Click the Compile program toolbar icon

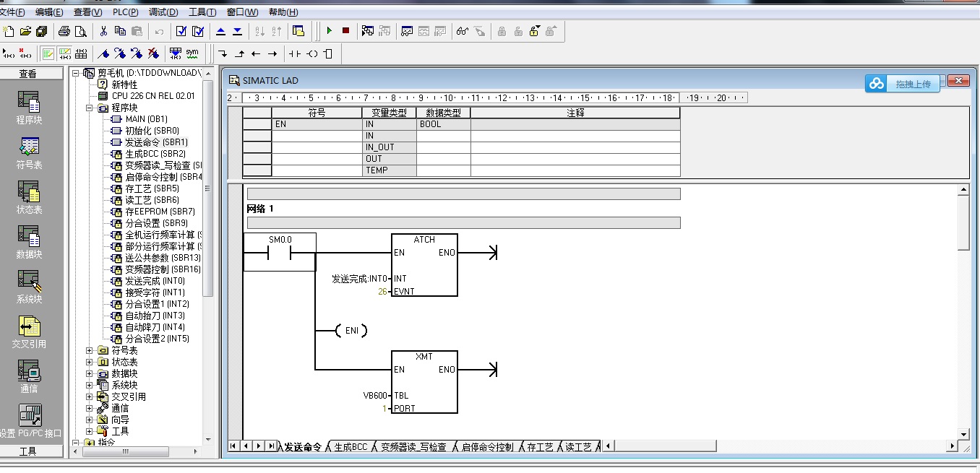tap(181, 31)
